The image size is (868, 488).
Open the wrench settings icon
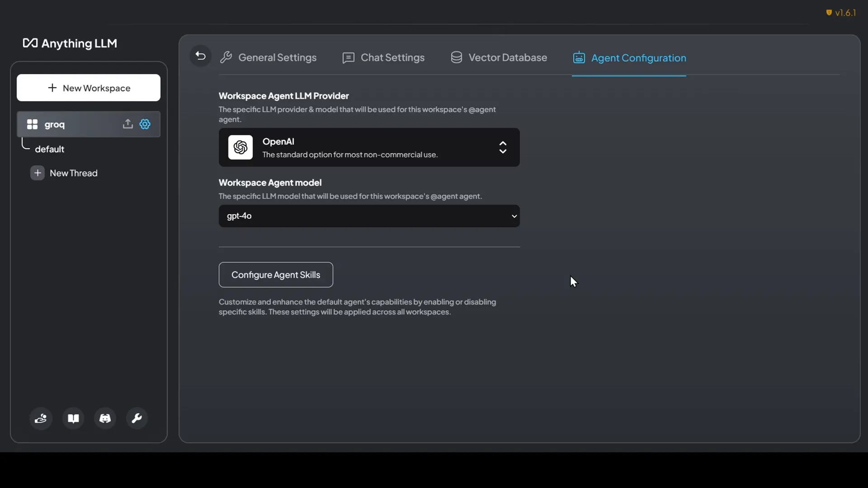click(x=137, y=418)
